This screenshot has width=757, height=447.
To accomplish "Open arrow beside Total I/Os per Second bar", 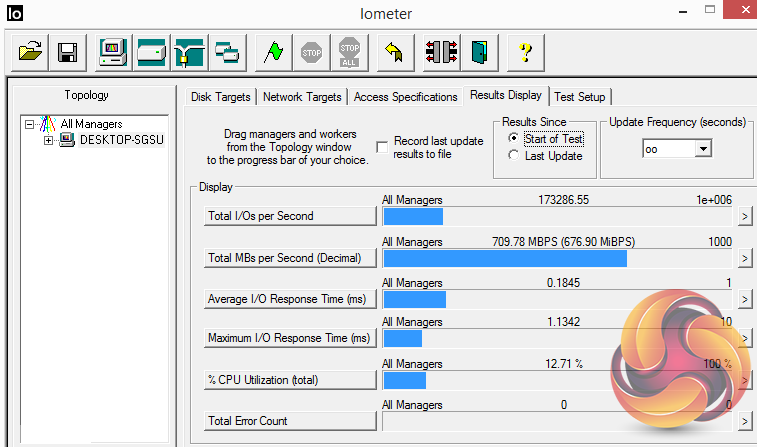I will pos(745,216).
